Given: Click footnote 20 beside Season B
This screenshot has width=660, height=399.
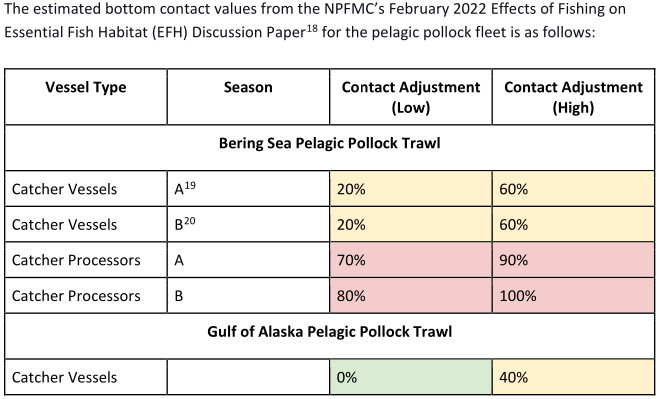Looking at the screenshot, I should 190,221.
